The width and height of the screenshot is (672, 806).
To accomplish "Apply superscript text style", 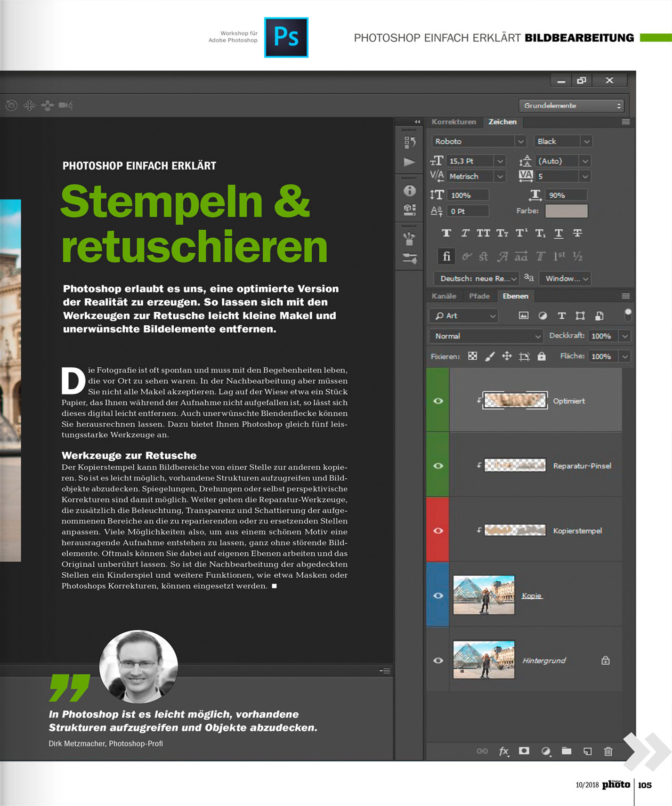I will [521, 233].
